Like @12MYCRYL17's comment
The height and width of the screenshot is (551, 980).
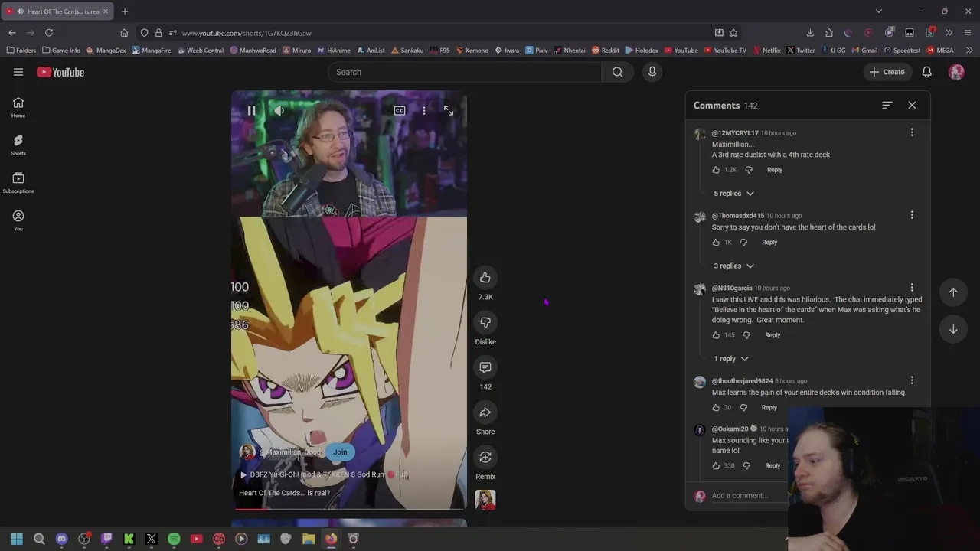point(716,170)
